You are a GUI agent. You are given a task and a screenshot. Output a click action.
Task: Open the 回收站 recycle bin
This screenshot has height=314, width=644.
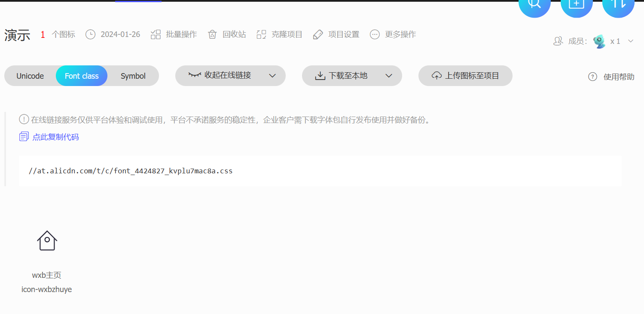coord(226,34)
